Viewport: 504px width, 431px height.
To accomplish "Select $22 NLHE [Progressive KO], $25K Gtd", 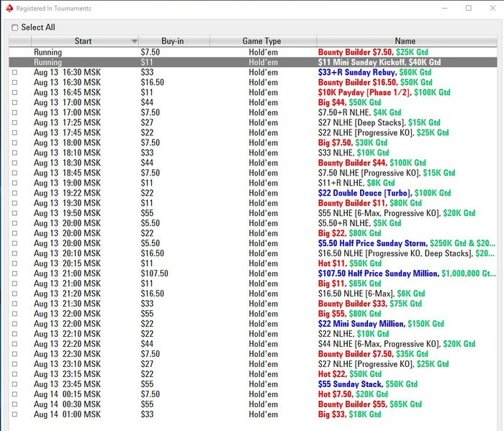I will 253,132.
